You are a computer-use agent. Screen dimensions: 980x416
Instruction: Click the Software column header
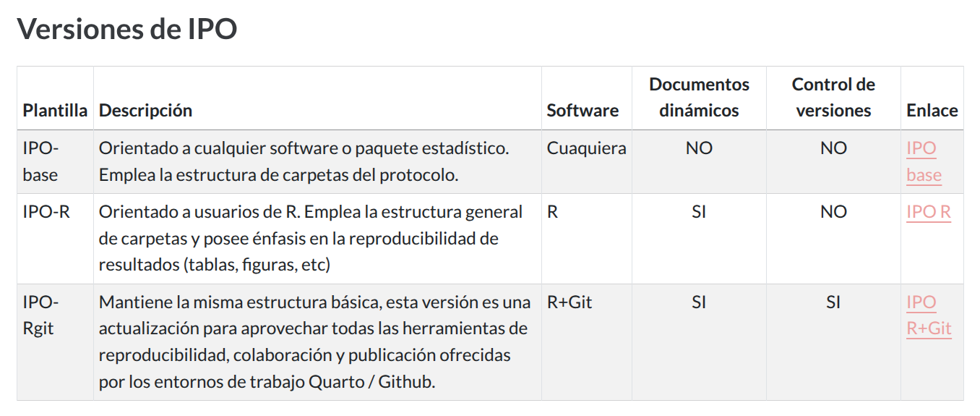coord(583,111)
